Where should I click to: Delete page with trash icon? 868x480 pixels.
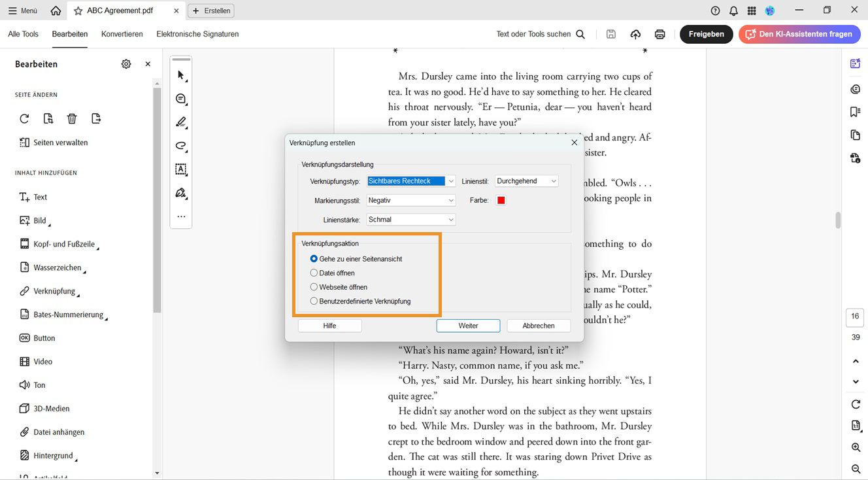72,118
